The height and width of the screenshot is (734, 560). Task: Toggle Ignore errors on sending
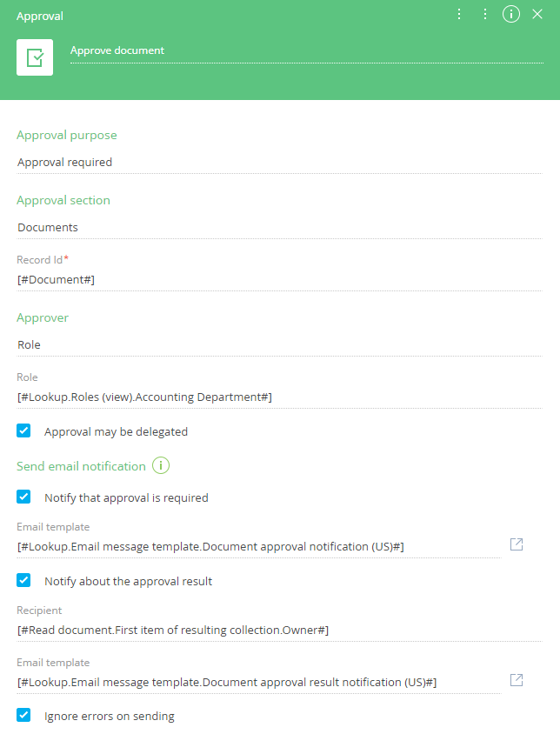point(23,714)
